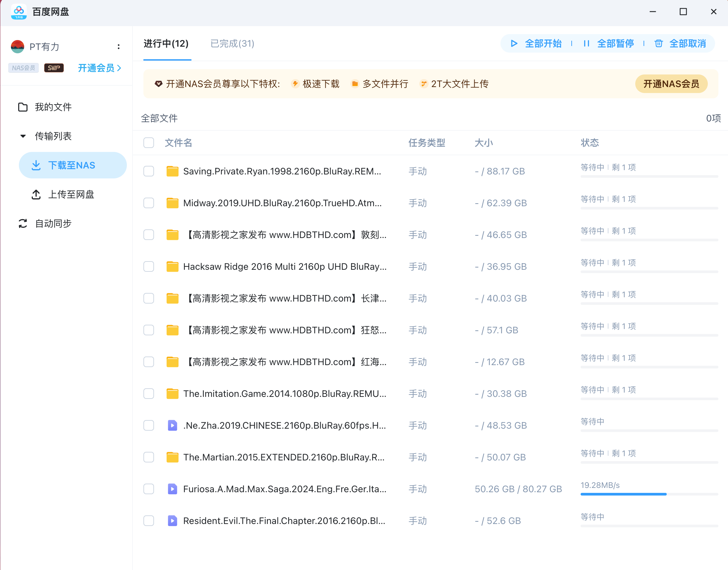Click 全部暂停 to pause all

point(608,44)
